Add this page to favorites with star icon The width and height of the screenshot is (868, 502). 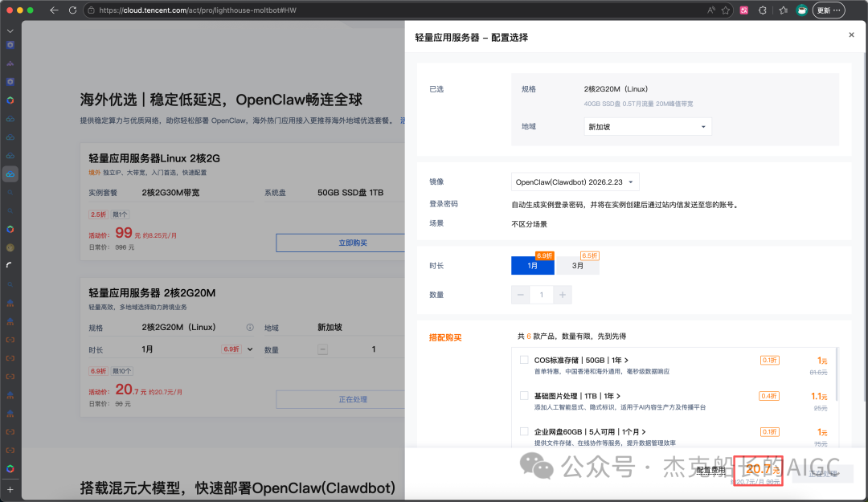(x=725, y=10)
